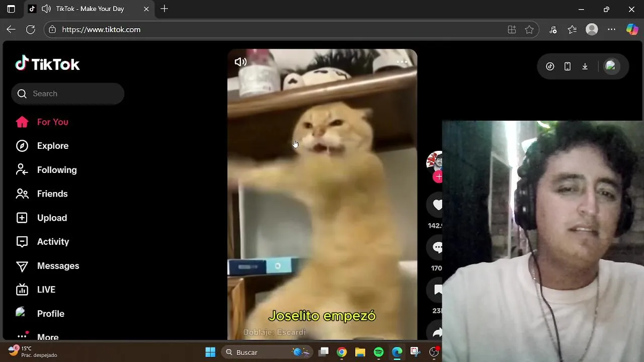Mute the video with speaker icon
This screenshot has width=644, height=362.
click(240, 62)
